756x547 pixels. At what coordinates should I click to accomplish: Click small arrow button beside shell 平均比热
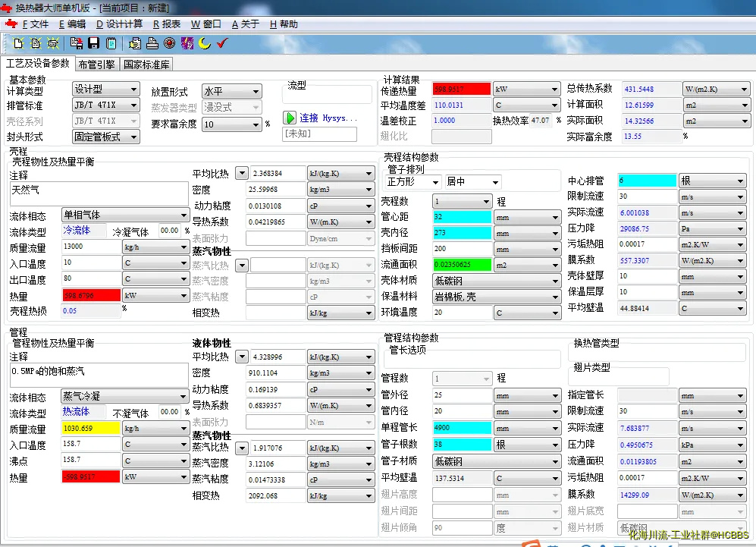tap(242, 173)
